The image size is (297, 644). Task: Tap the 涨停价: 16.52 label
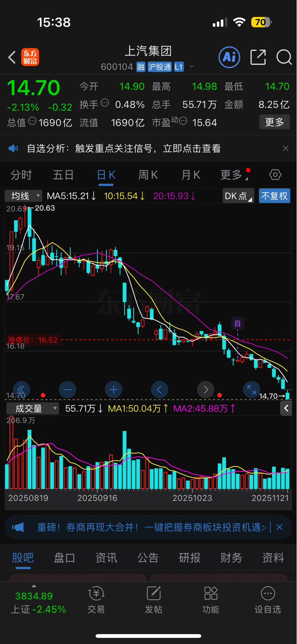[32, 340]
